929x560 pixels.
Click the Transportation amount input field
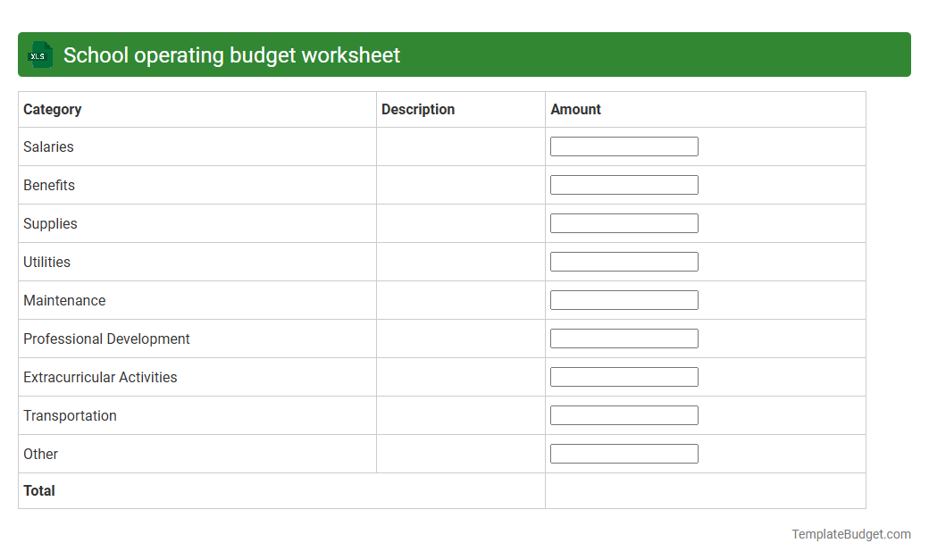(x=624, y=414)
